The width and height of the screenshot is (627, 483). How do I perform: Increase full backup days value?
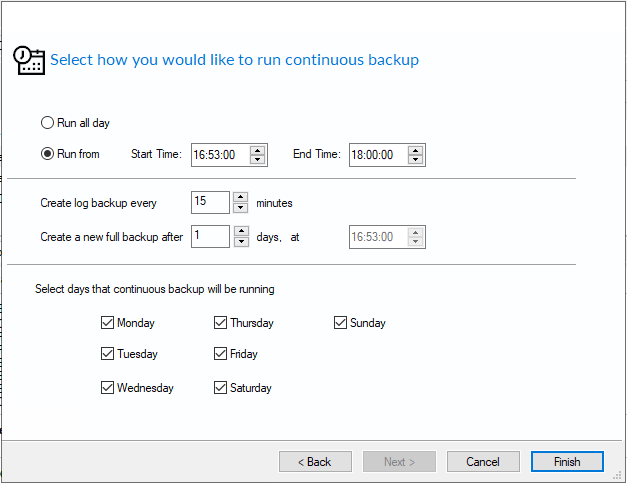[240, 231]
